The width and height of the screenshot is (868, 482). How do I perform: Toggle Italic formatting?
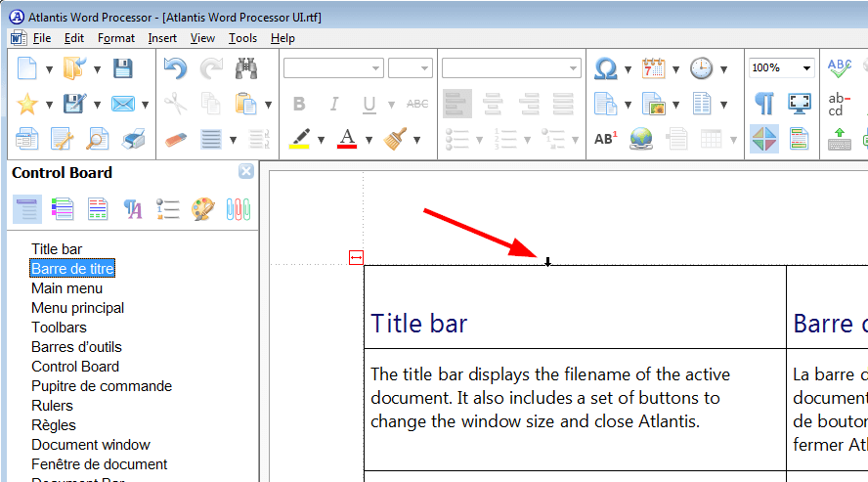(x=333, y=104)
